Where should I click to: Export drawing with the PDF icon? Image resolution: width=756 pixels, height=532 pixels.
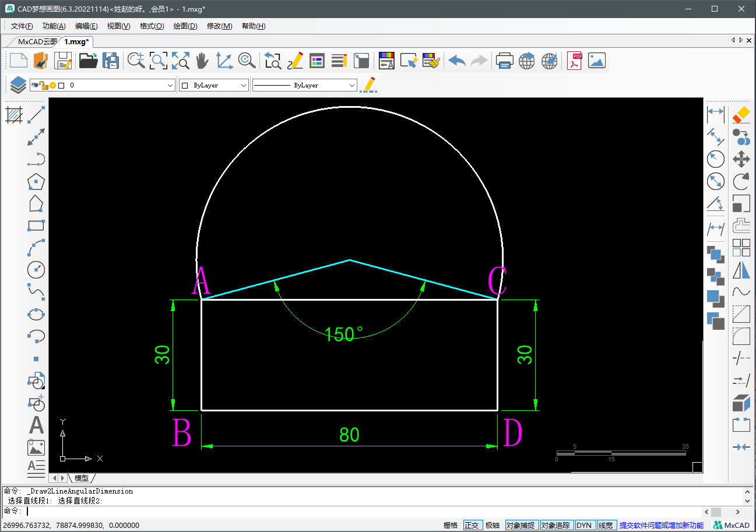click(576, 61)
